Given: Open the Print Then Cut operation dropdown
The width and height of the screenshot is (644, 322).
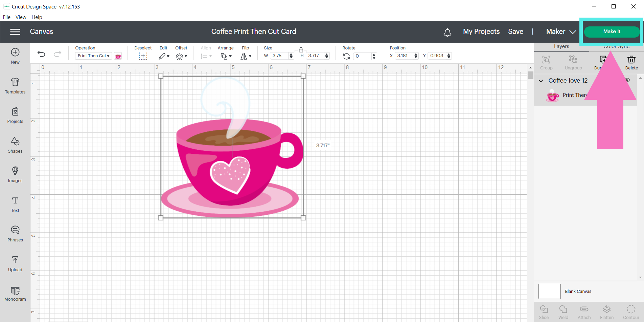Looking at the screenshot, I should click(x=93, y=56).
